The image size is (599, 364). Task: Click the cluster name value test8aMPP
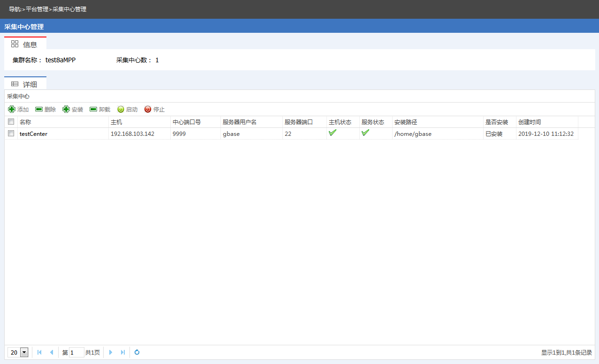pyautogui.click(x=61, y=60)
